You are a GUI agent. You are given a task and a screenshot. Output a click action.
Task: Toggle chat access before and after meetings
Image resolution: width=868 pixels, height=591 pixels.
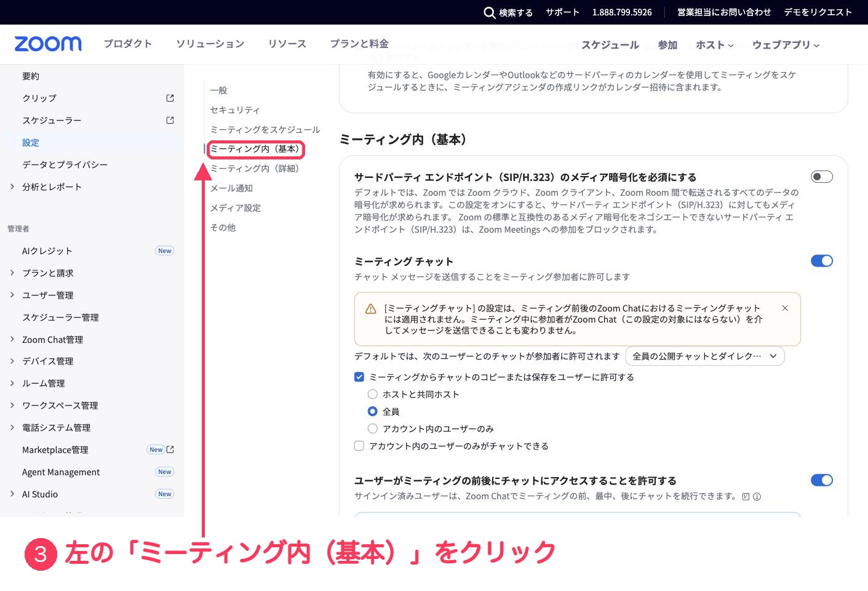(x=822, y=480)
